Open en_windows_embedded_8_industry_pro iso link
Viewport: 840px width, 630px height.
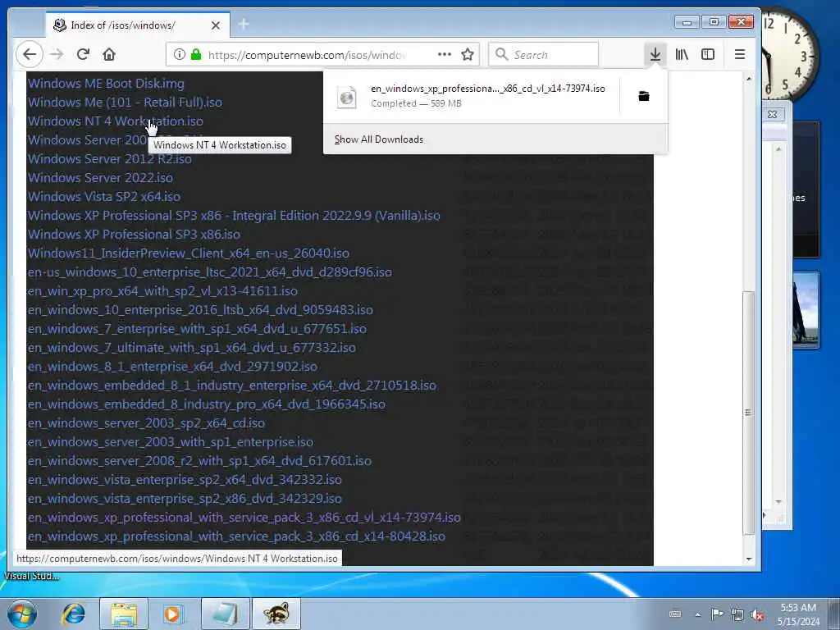coord(206,404)
